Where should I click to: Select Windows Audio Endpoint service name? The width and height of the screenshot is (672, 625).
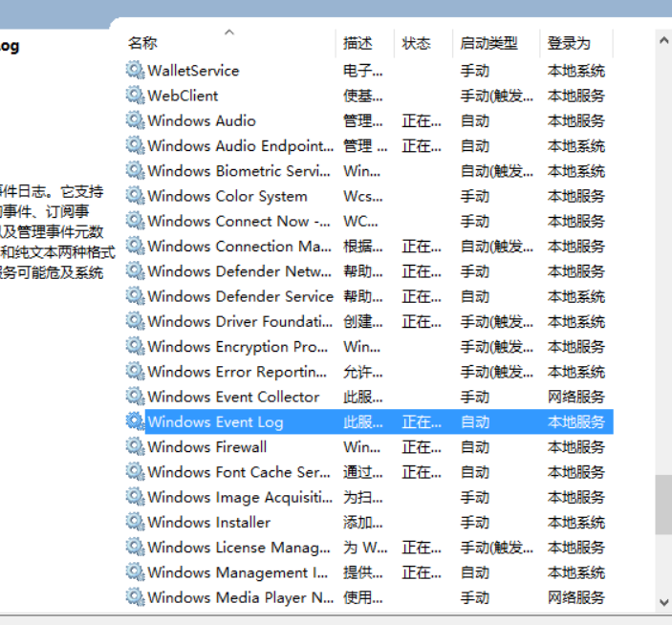click(241, 145)
